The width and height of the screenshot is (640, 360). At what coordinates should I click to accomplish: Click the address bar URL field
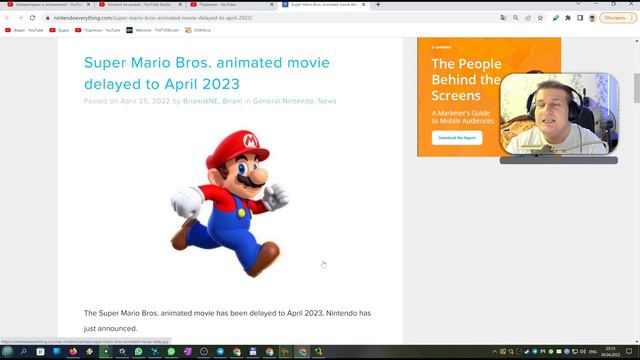269,18
